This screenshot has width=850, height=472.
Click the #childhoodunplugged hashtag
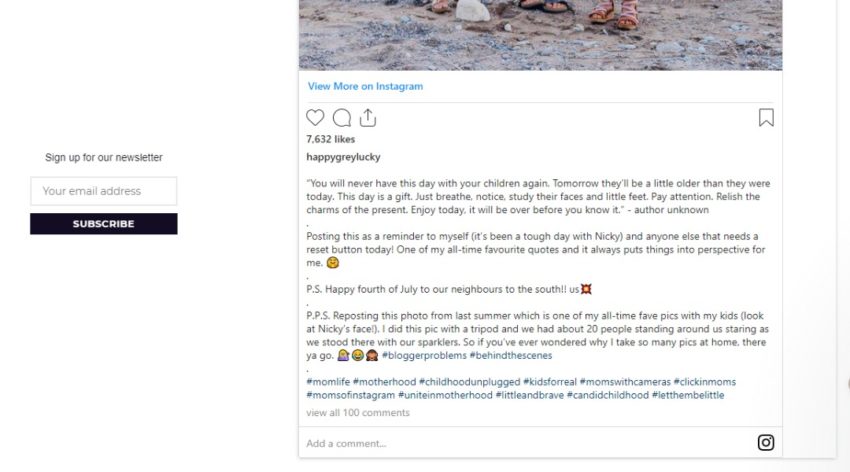[470, 382]
